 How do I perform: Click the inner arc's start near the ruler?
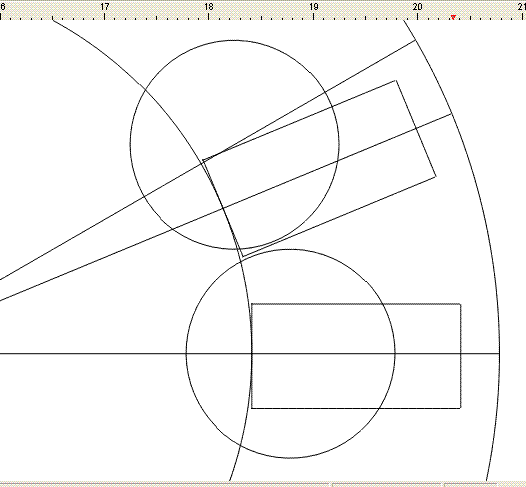[x=53, y=21]
